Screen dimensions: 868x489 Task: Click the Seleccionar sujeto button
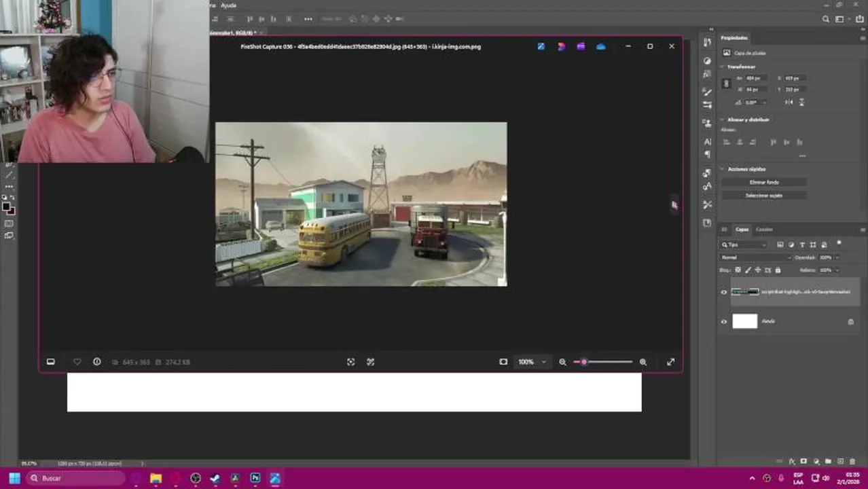tap(763, 195)
